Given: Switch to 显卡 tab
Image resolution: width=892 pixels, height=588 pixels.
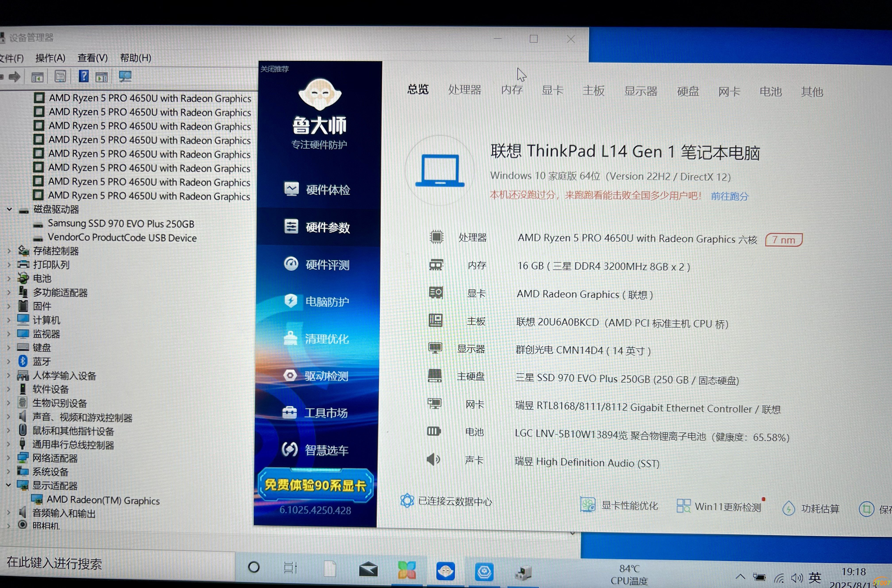Looking at the screenshot, I should (552, 90).
